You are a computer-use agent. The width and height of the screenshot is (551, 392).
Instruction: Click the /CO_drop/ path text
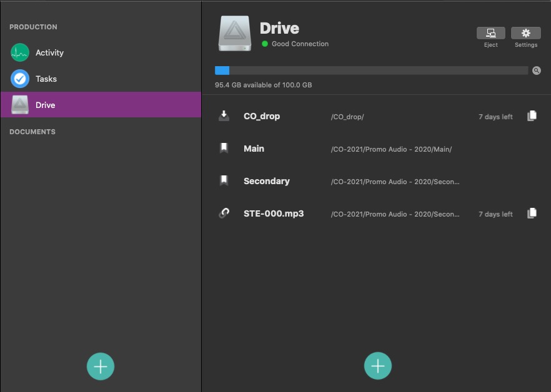[347, 117]
